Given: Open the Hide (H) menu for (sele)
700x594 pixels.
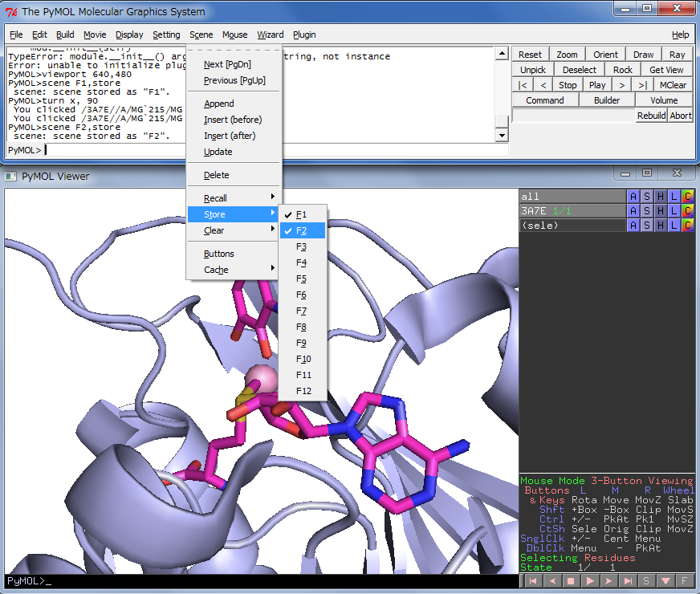Looking at the screenshot, I should (x=660, y=226).
